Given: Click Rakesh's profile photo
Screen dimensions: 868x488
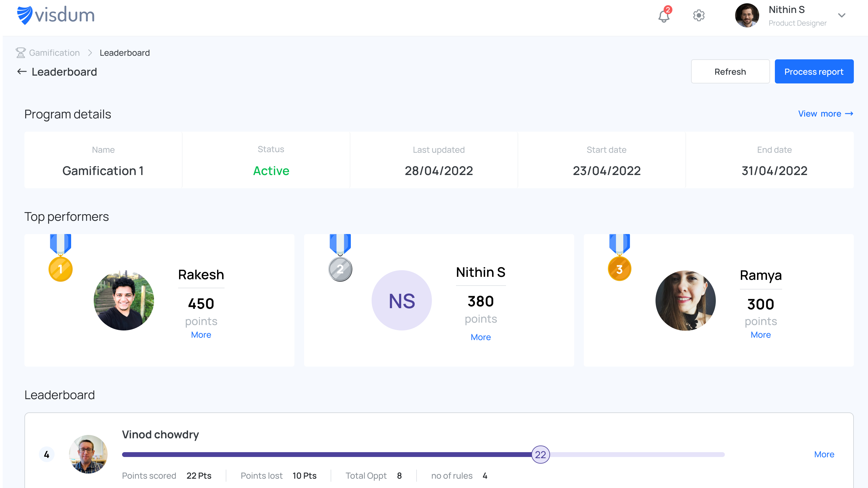Looking at the screenshot, I should pyautogui.click(x=124, y=300).
